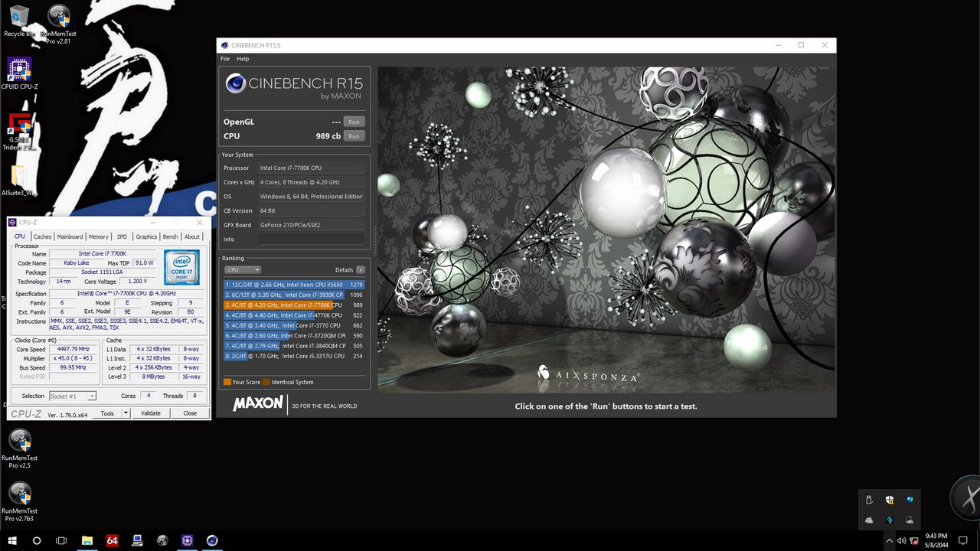Open the Help menu in Cinebench
This screenshot has height=551, width=980.
tap(243, 59)
